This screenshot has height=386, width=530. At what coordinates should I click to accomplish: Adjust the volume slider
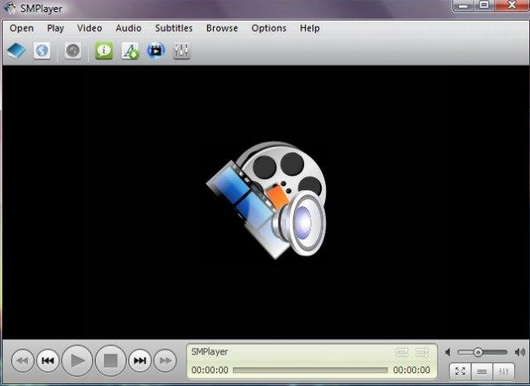pos(482,352)
